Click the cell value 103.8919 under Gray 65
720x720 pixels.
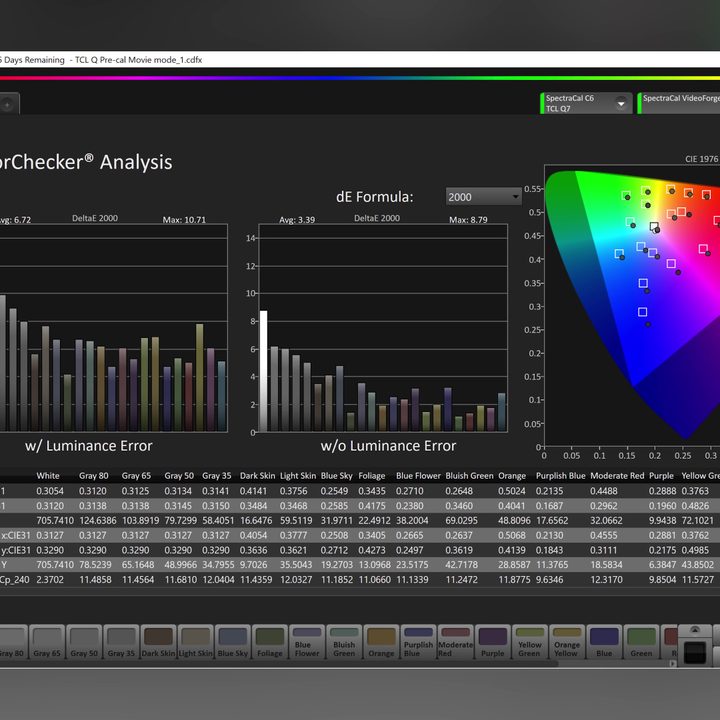point(140,521)
